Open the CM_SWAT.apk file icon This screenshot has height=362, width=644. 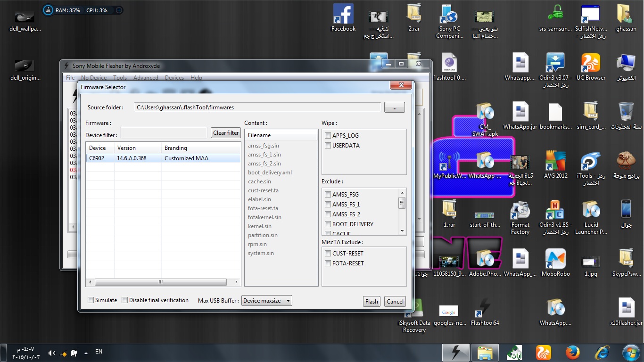pyautogui.click(x=485, y=119)
